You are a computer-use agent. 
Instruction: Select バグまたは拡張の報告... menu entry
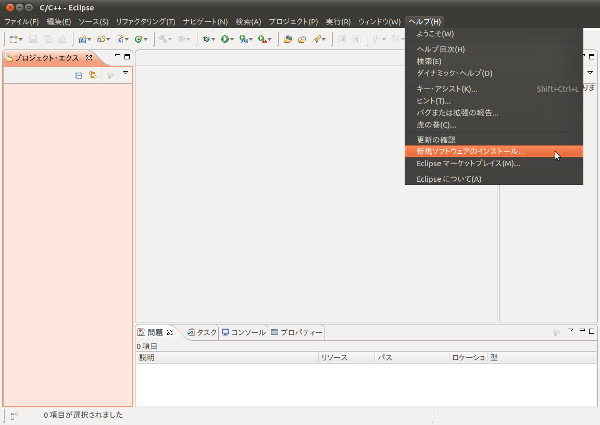(x=494, y=112)
